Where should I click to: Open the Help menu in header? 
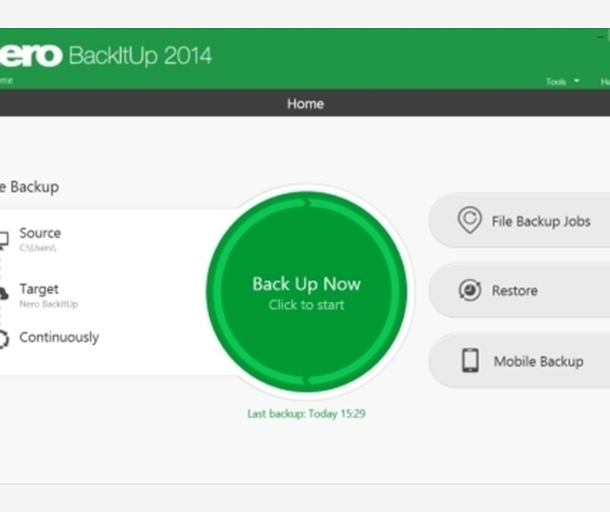pos(604,82)
